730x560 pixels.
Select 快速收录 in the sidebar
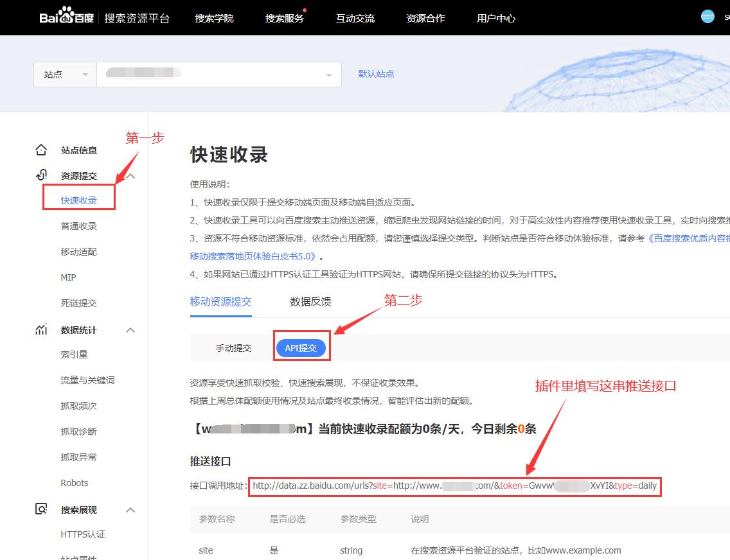[78, 200]
